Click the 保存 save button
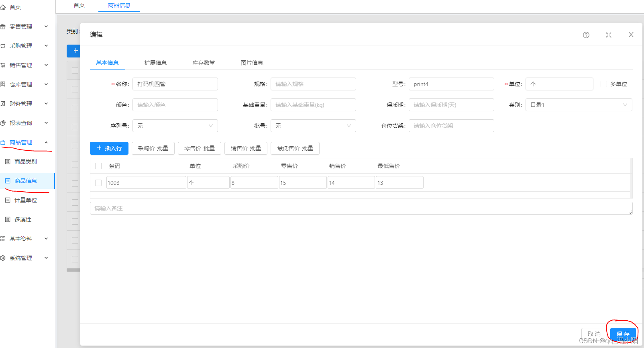The height and width of the screenshot is (348, 644). coord(623,334)
